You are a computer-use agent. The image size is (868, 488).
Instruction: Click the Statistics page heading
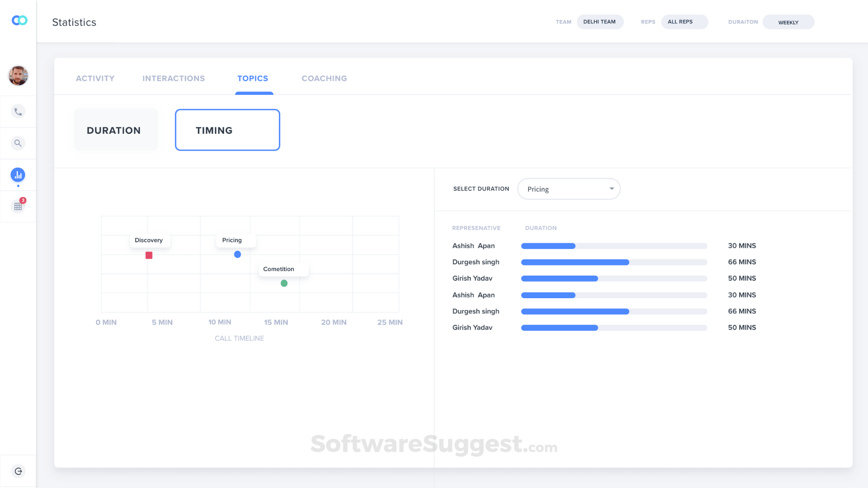click(x=74, y=22)
